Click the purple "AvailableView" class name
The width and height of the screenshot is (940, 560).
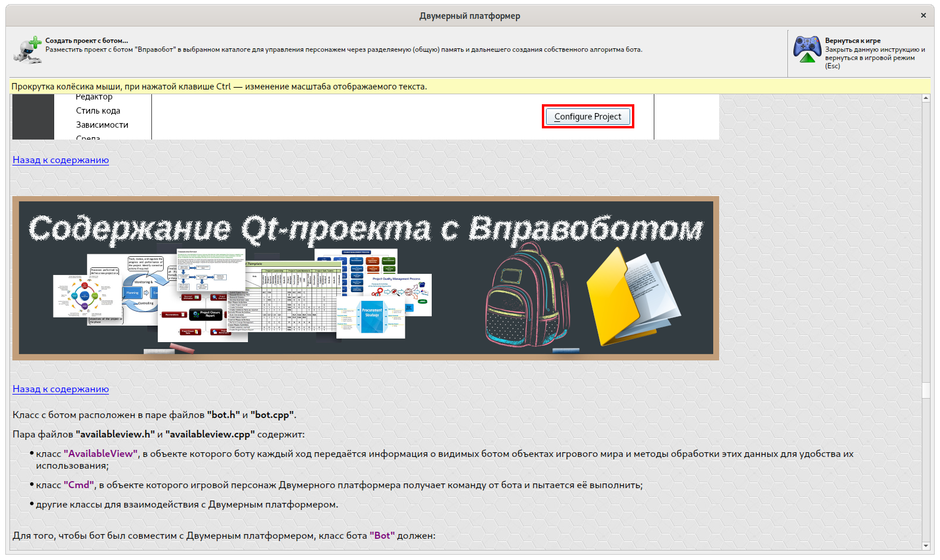tap(101, 453)
